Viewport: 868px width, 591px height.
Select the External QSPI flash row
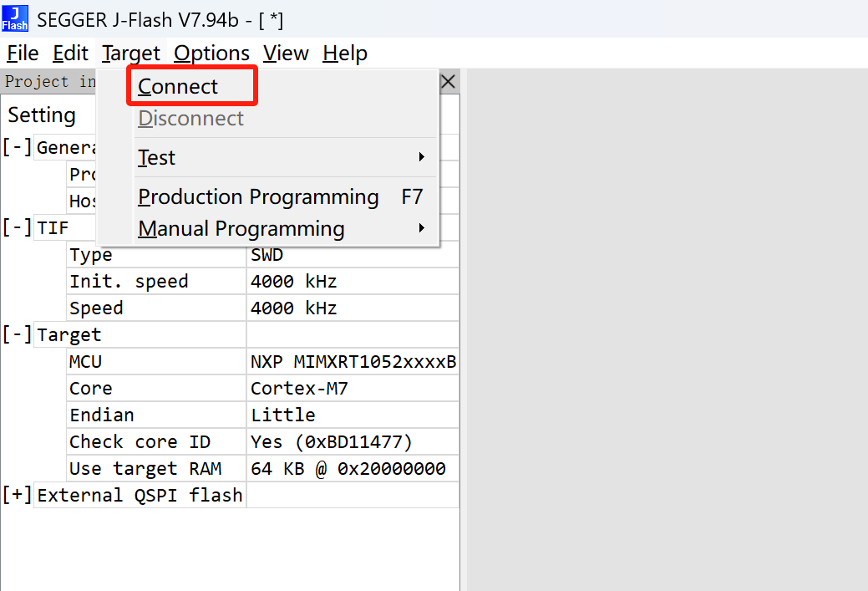click(140, 495)
